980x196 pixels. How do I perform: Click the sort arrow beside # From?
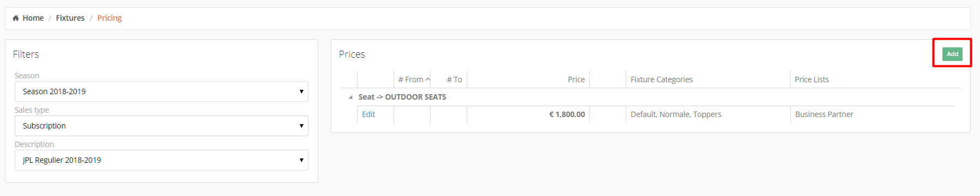coord(428,79)
